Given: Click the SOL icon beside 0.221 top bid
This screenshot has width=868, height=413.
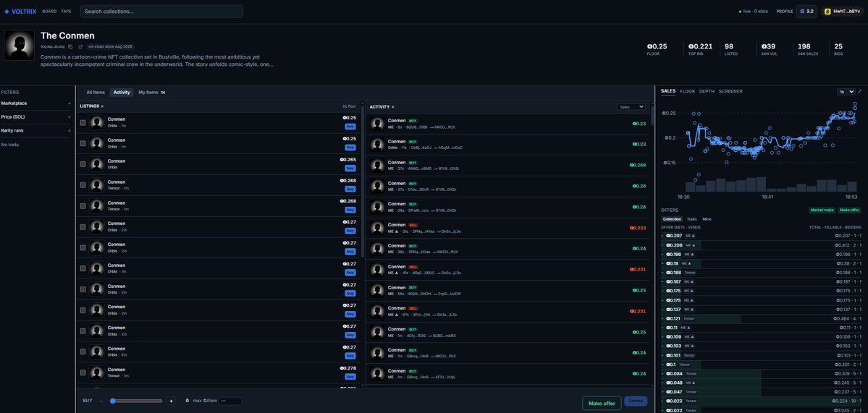Looking at the screenshot, I should (x=691, y=46).
